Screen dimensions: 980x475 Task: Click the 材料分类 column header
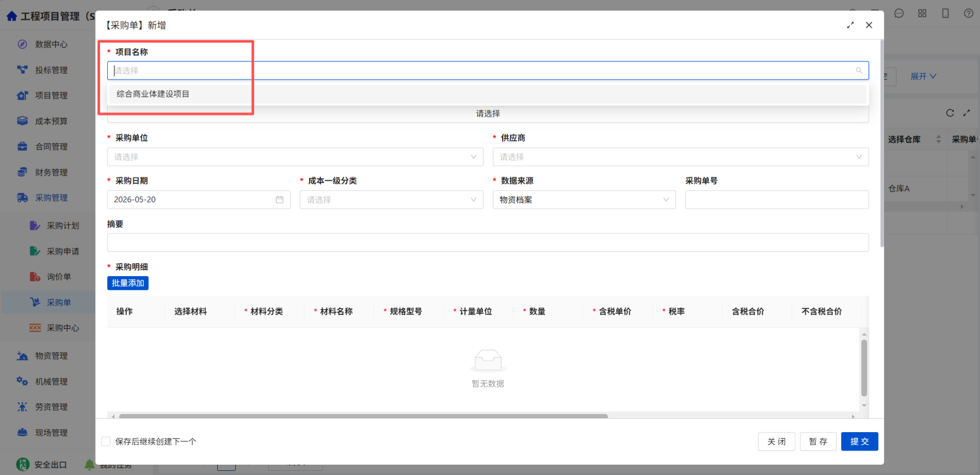point(267,311)
